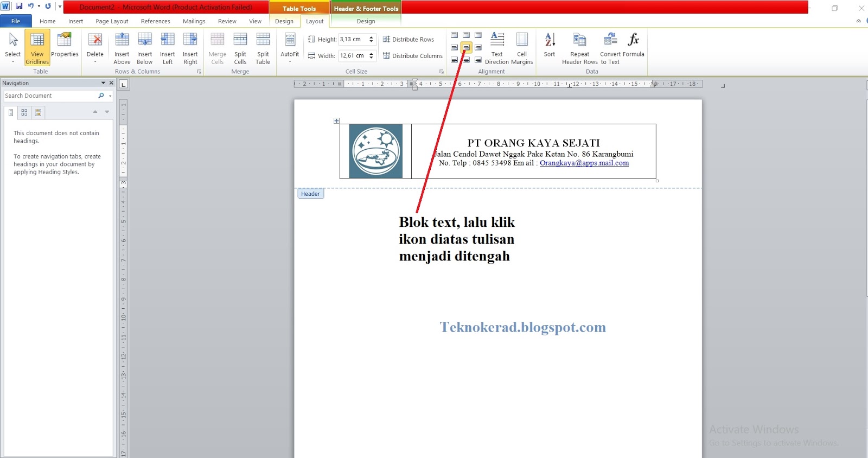Open Header & Footer Tools Design tab

[x=366, y=21]
